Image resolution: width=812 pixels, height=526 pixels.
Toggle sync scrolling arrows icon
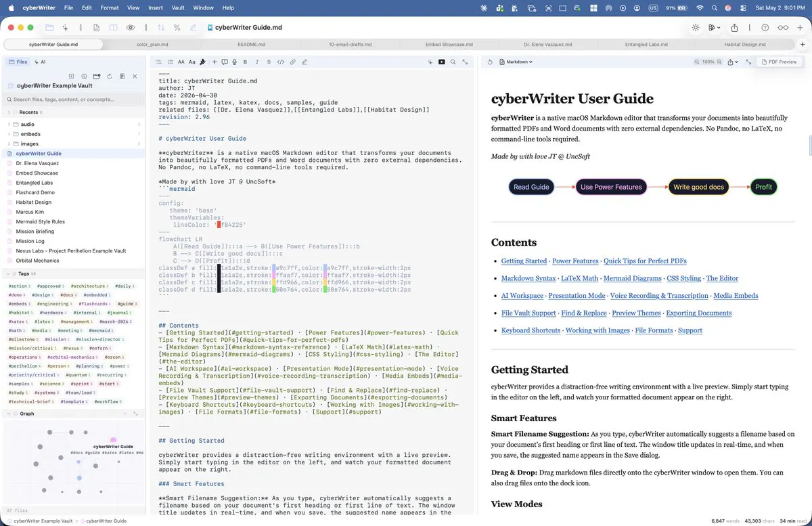pos(161,28)
